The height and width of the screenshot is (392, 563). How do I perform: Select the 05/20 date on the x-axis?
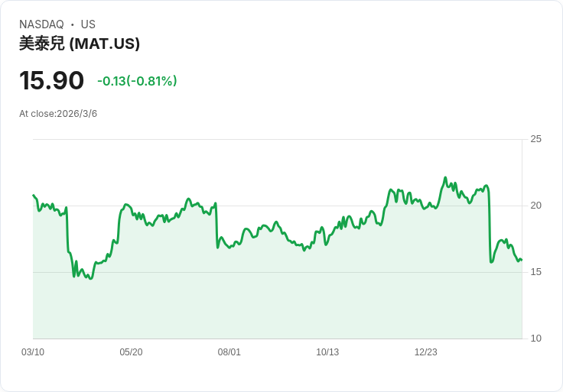pos(131,352)
